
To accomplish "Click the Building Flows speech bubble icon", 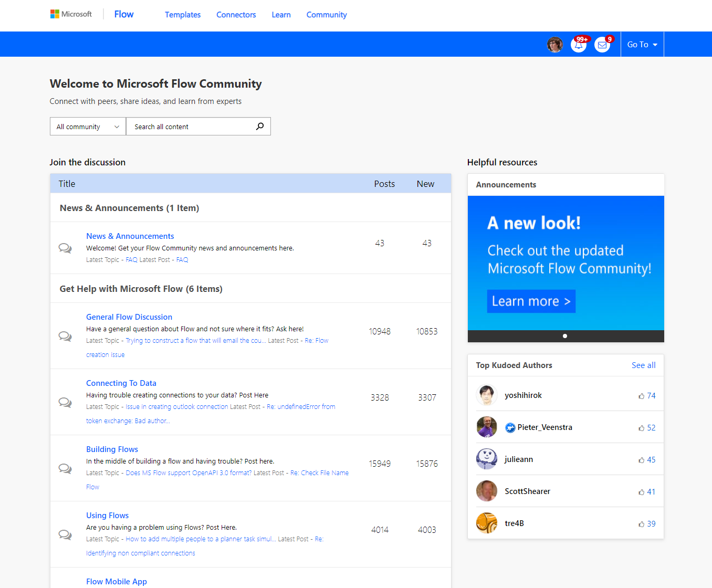I will pos(65,468).
